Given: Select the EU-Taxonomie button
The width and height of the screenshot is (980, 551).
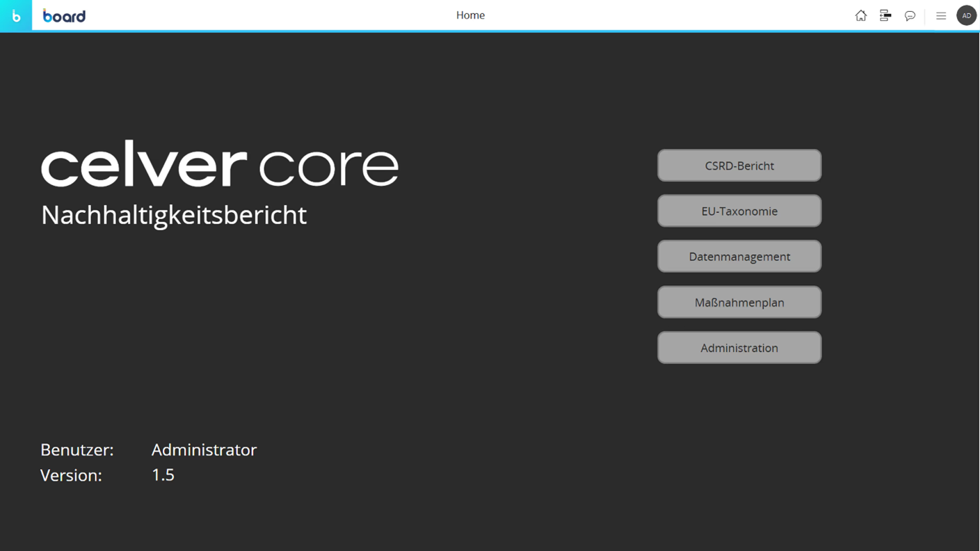Looking at the screenshot, I should click(739, 211).
